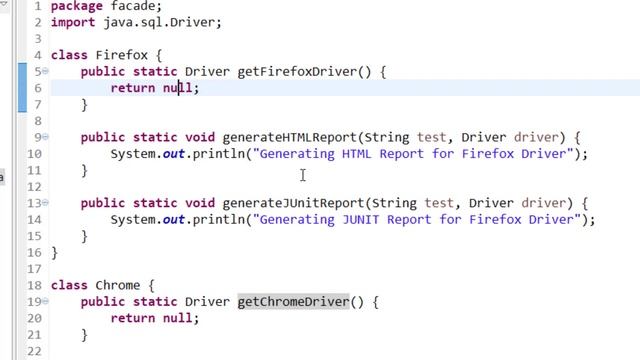Collapse the getFirefoxDriver method fold on line 5
The width and height of the screenshot is (640, 360).
(x=45, y=71)
